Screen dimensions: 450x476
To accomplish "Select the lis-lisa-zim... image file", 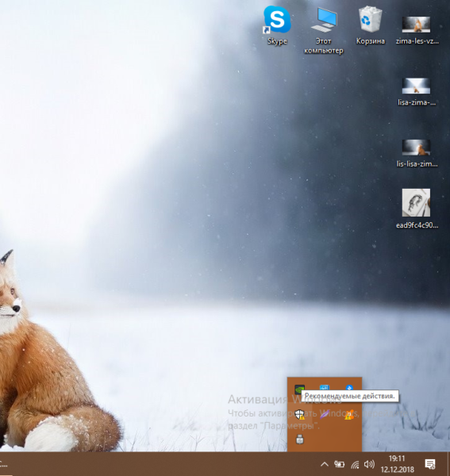I will click(417, 153).
